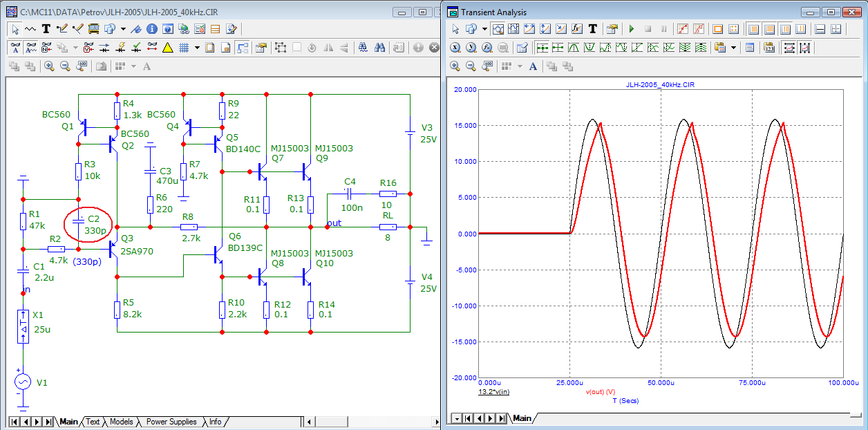Go to the last page tab in the schematic window
Image resolution: width=868 pixels, height=430 pixels.
48,422
